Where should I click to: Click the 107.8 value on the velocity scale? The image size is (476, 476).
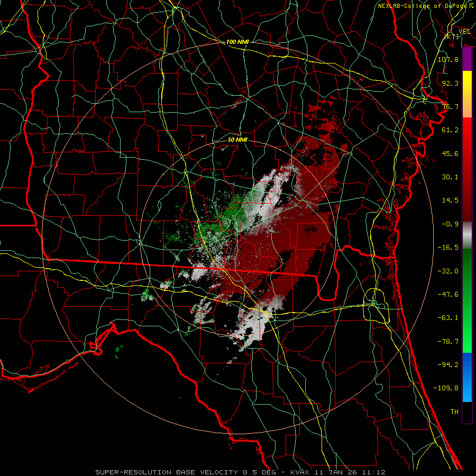coord(448,59)
